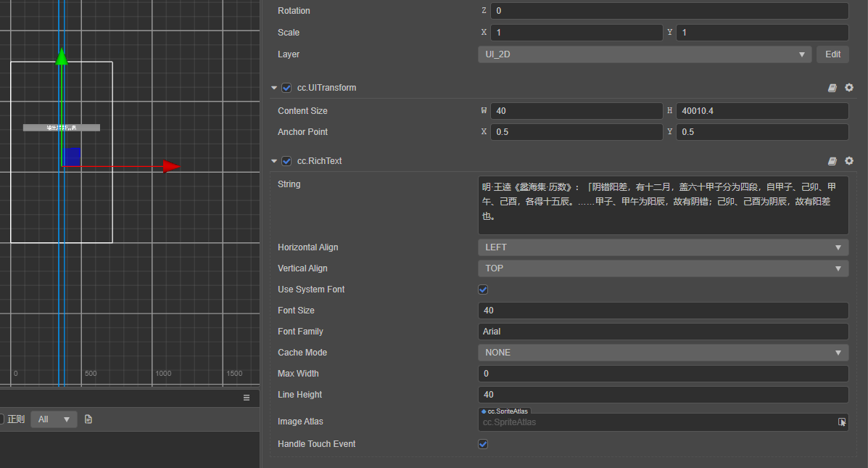The height and width of the screenshot is (468, 868).
Task: Click the Horizontal Align label
Action: pyautogui.click(x=307, y=247)
